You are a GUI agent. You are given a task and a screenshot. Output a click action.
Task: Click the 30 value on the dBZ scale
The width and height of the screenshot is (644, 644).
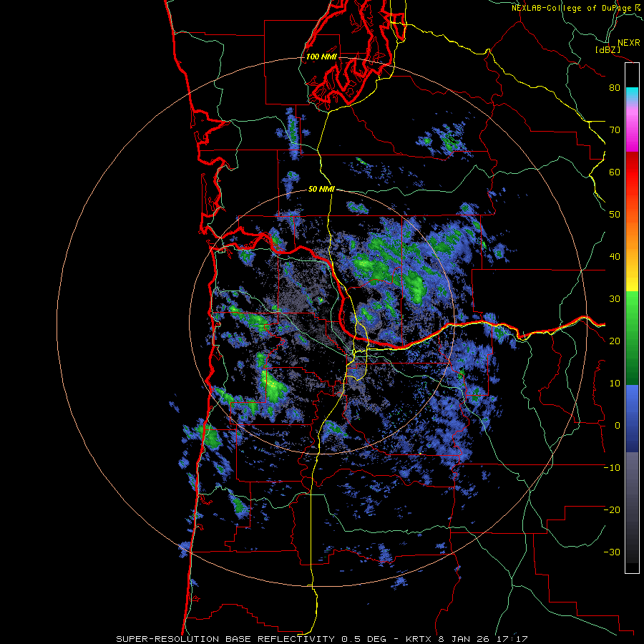[x=614, y=299]
